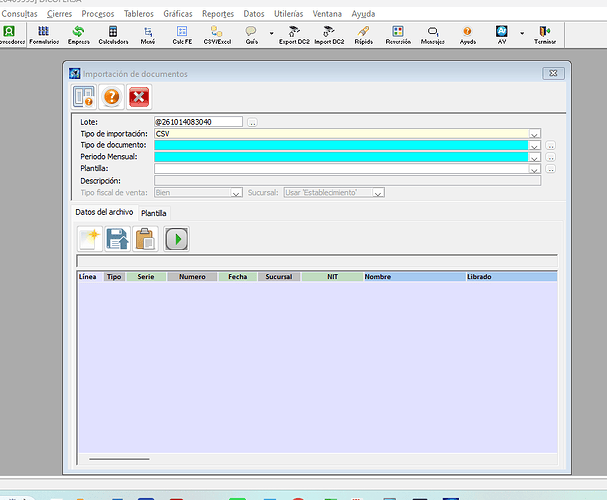Viewport: 607px width, 500px height.
Task: Expand the arrow next to AV
Action: [x=522, y=33]
